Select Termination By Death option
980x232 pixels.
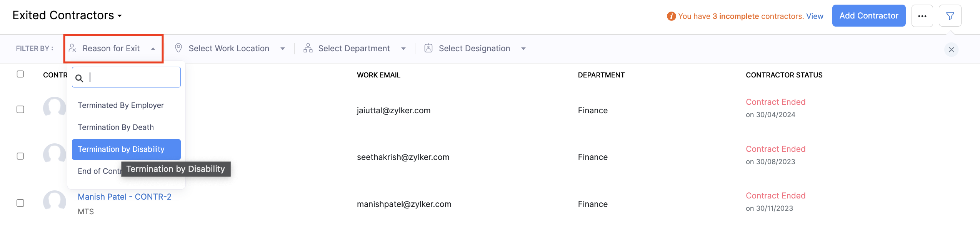(116, 127)
